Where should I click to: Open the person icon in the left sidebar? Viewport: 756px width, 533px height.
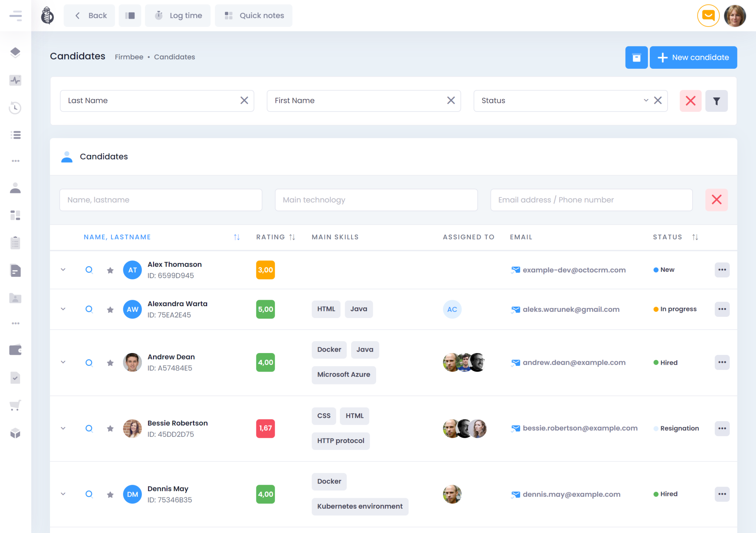[15, 188]
